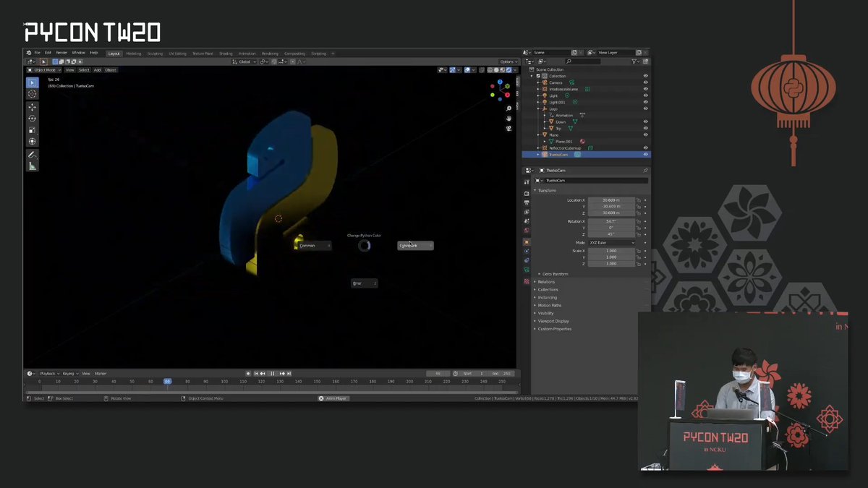
Task: Switch to the Shading workspace tab
Action: [x=226, y=53]
